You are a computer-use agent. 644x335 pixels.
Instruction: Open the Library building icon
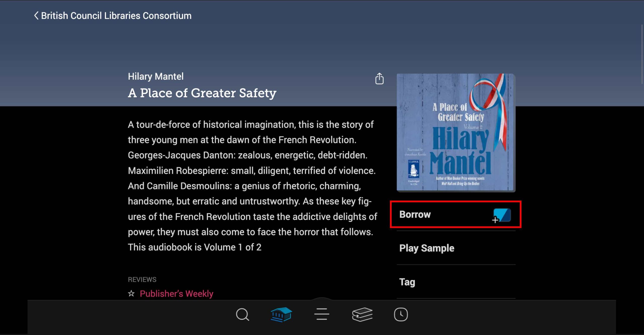281,314
